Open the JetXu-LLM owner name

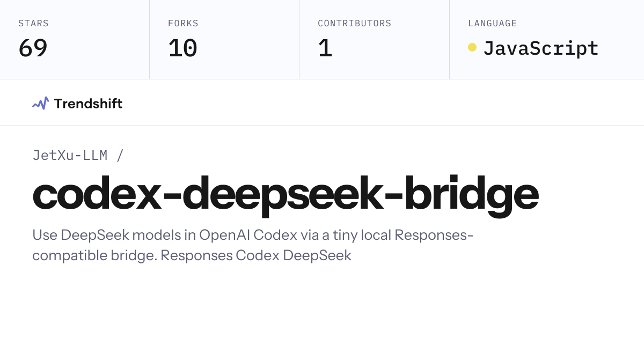70,156
